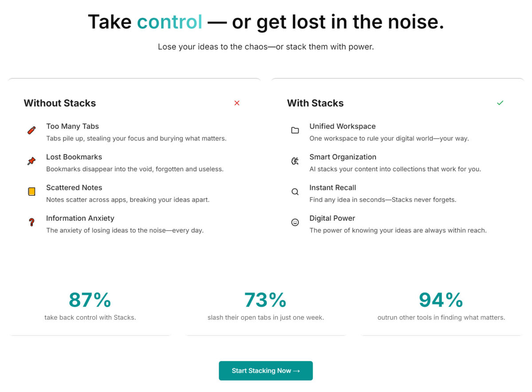Image resolution: width=532 pixels, height=392 pixels.
Task: Click the "Without Stacks" card heading
Action: [60, 103]
